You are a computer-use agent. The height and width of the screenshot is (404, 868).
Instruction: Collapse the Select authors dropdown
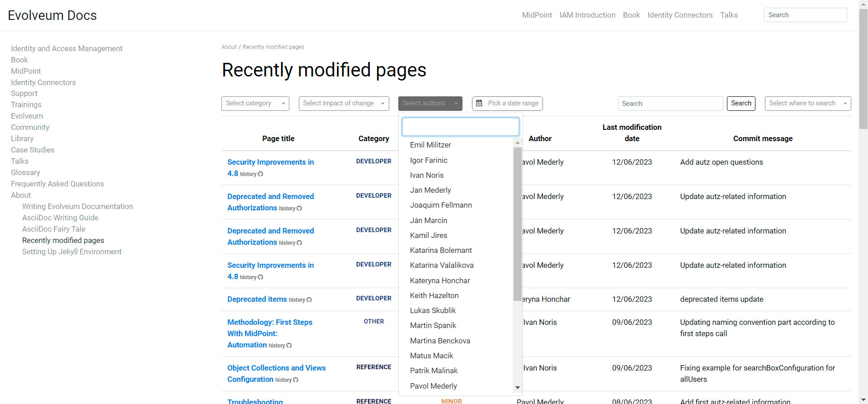(430, 103)
